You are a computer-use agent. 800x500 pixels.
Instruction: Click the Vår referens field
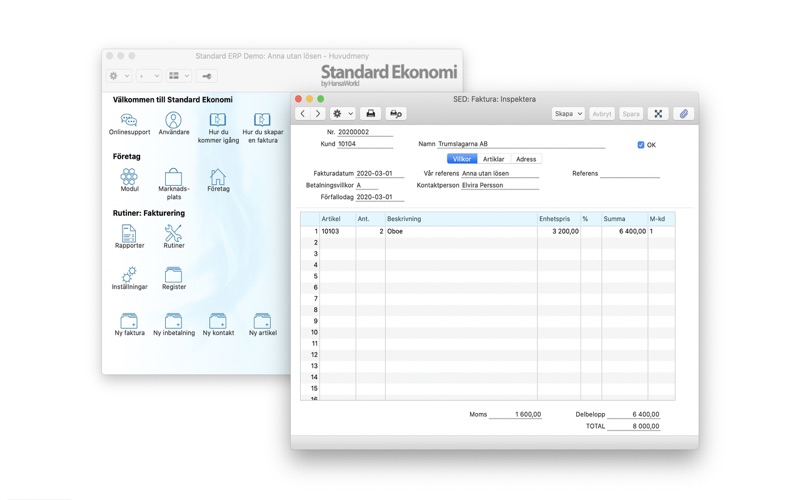500,173
